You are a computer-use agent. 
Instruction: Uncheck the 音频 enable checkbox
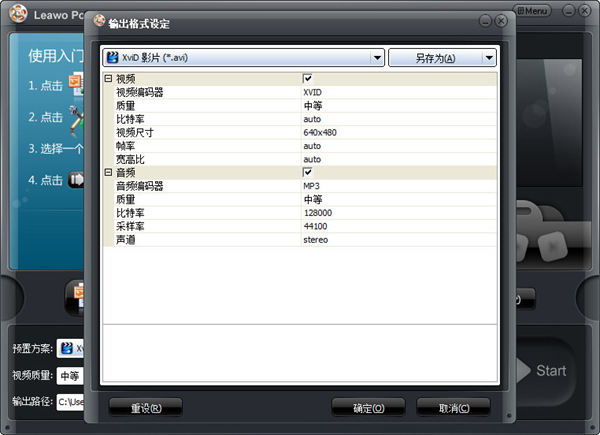(x=308, y=173)
